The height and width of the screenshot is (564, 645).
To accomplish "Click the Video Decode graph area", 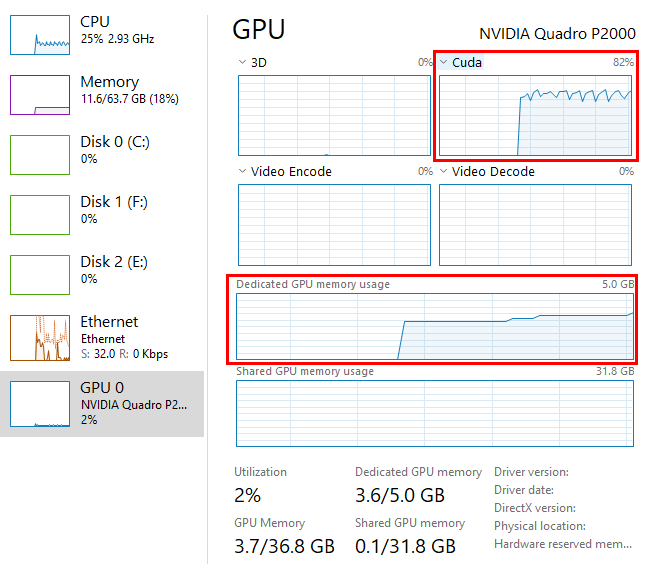I will point(536,224).
